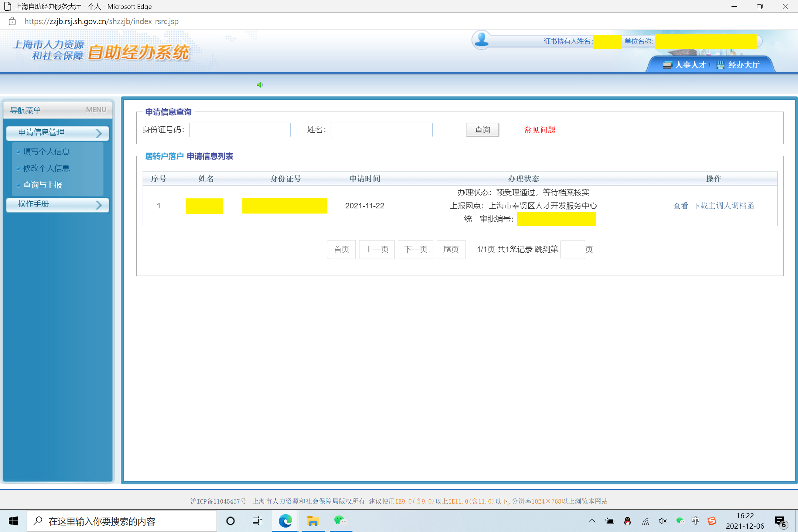798x532 pixels.
Task: Open 查询与上报 in navigation menu
Action: click(42, 185)
